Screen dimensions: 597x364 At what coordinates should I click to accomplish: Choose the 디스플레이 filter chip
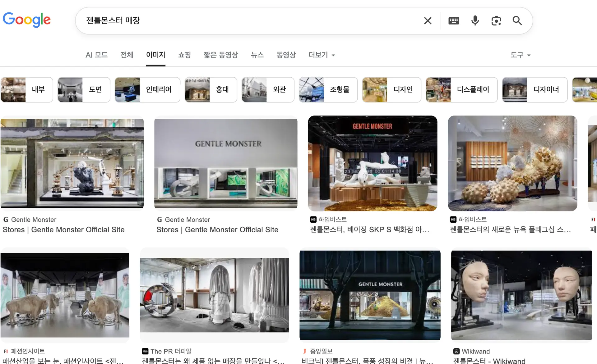(461, 90)
